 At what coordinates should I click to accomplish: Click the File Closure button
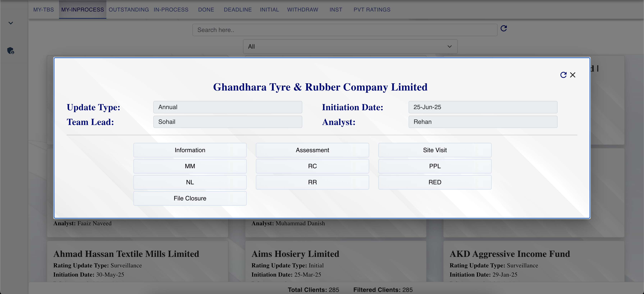click(190, 198)
